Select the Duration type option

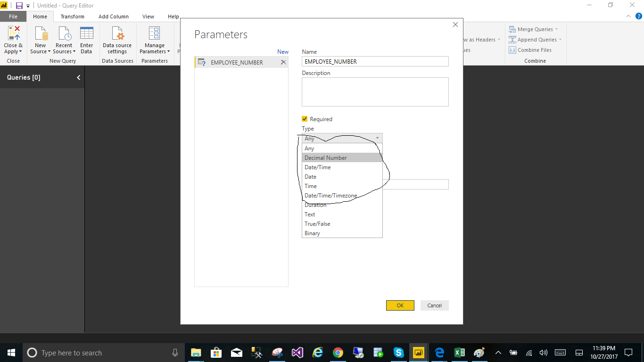(342, 205)
